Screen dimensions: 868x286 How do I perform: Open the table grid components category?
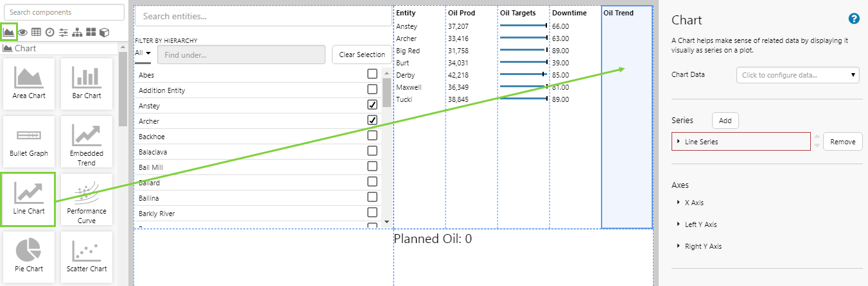click(36, 32)
